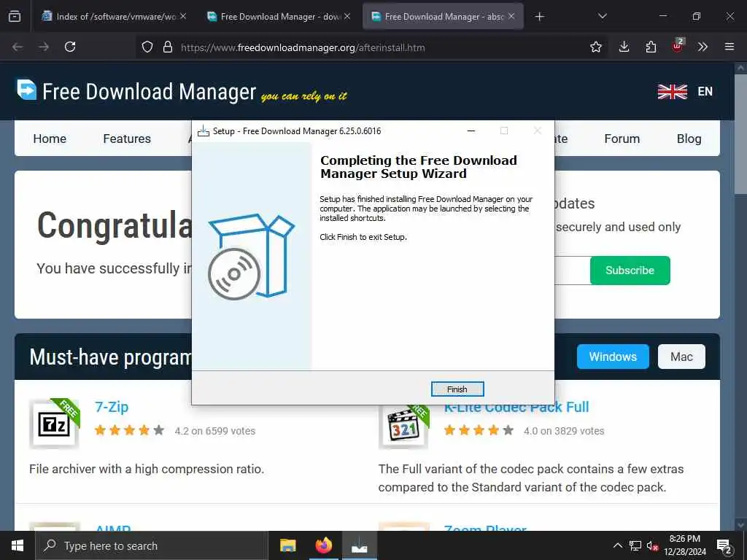Open the uBlock Origin extension icon

click(x=678, y=46)
